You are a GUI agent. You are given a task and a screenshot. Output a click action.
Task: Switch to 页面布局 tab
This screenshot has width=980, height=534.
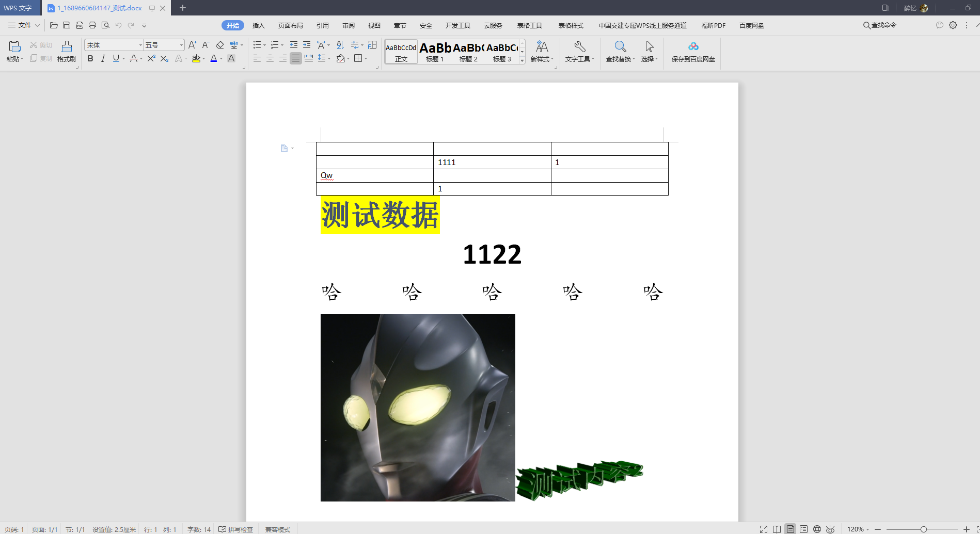(x=290, y=25)
